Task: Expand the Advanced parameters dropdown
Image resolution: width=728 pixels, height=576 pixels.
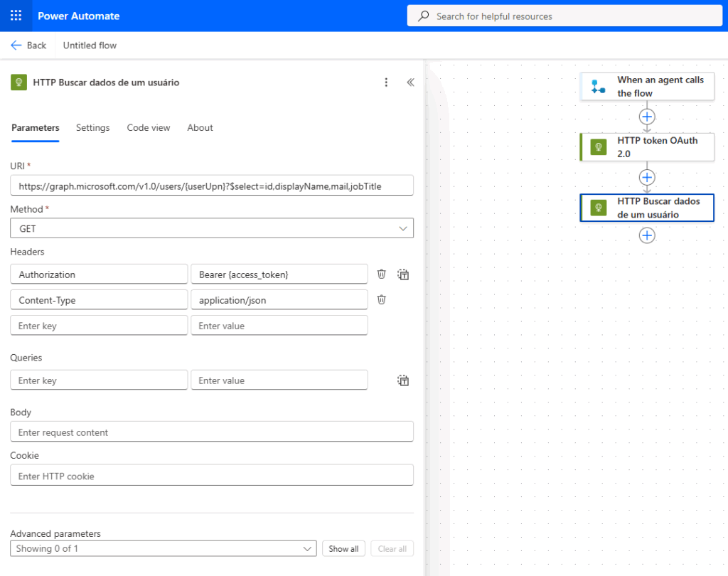Action: pyautogui.click(x=163, y=548)
